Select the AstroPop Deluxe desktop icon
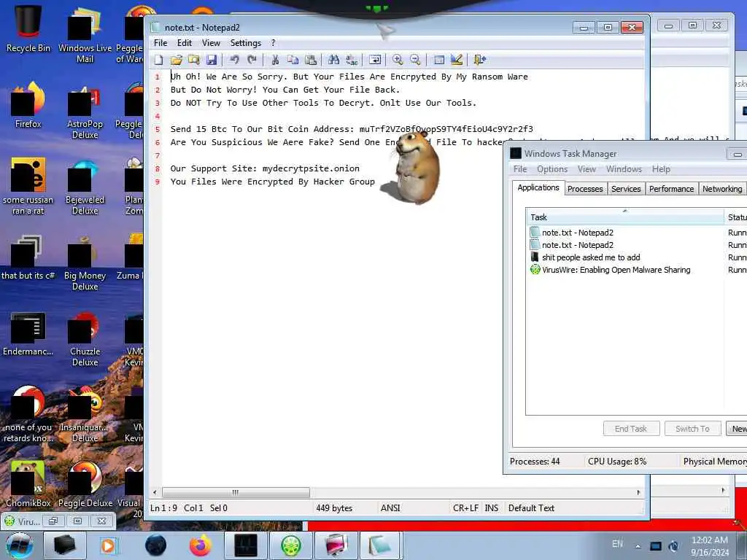747x560 pixels. point(85,111)
